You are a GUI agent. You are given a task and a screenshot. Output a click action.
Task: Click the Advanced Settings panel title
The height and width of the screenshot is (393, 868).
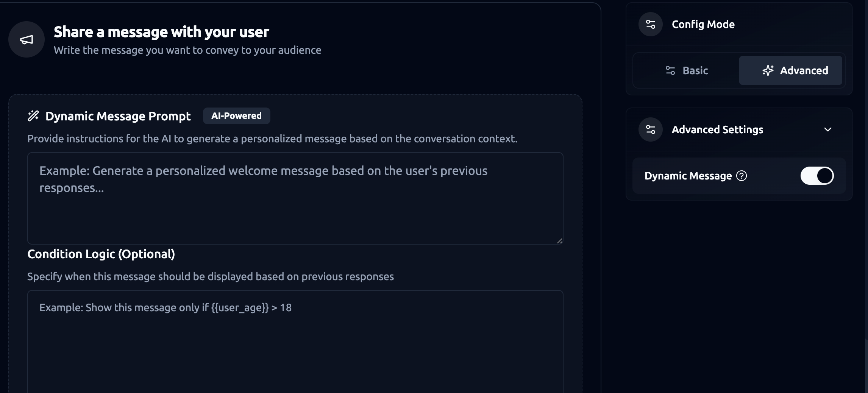point(717,129)
